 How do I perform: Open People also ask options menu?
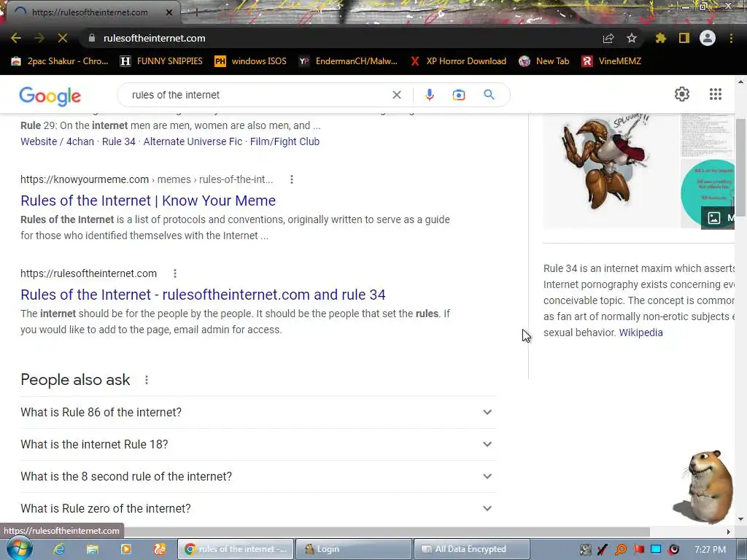click(x=147, y=380)
